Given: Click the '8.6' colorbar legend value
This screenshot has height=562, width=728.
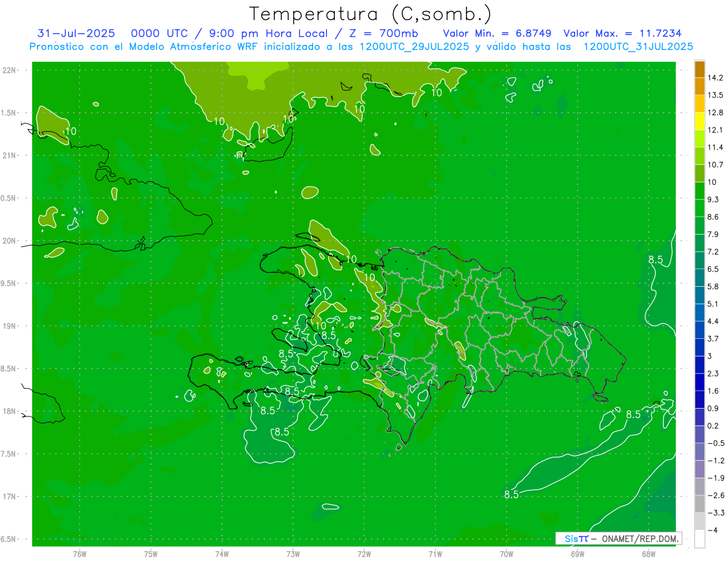Looking at the screenshot, I should (x=713, y=216).
